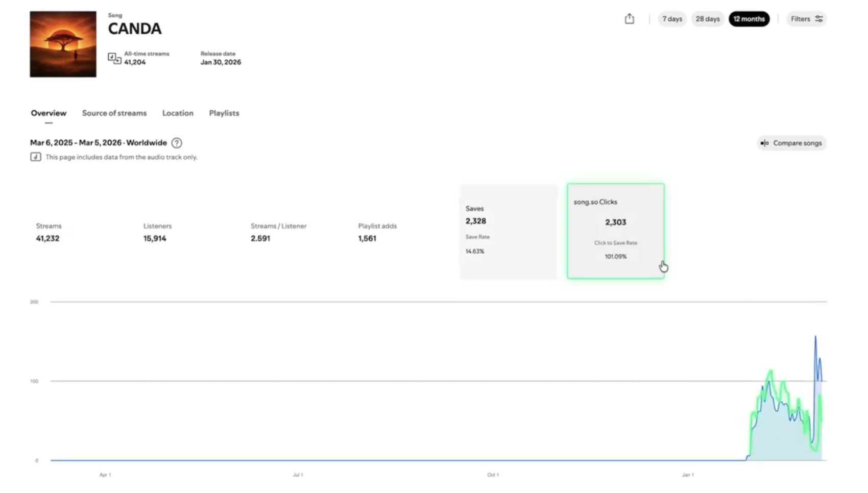Click the 14.63% save rate value
The image size is (868, 493).
pos(475,251)
